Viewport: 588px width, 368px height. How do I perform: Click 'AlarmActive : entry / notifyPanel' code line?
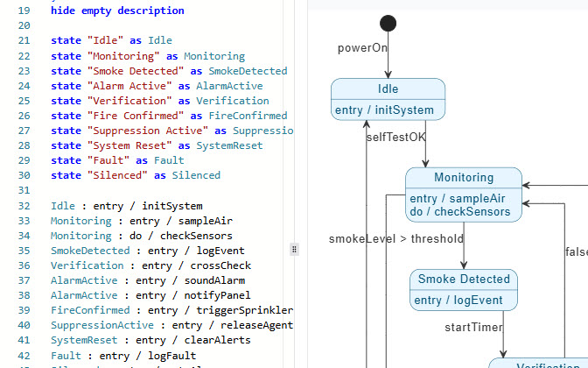[x=150, y=295]
